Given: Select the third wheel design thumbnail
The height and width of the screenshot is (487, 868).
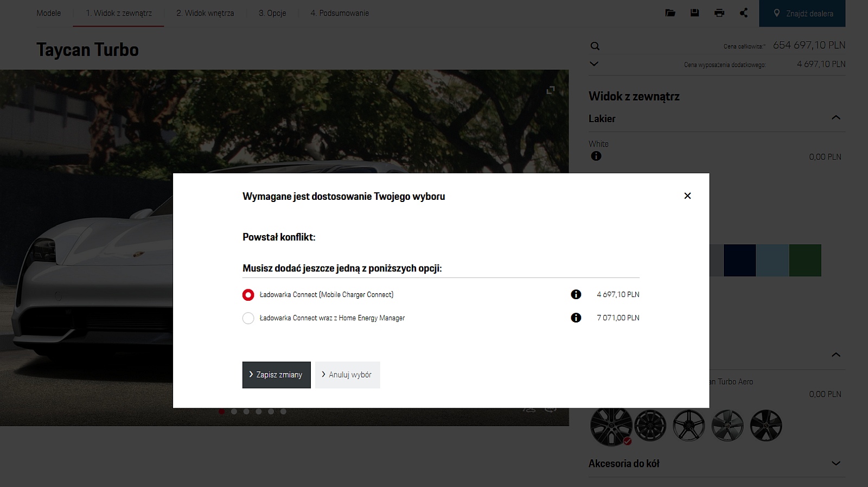Looking at the screenshot, I should coord(689,425).
